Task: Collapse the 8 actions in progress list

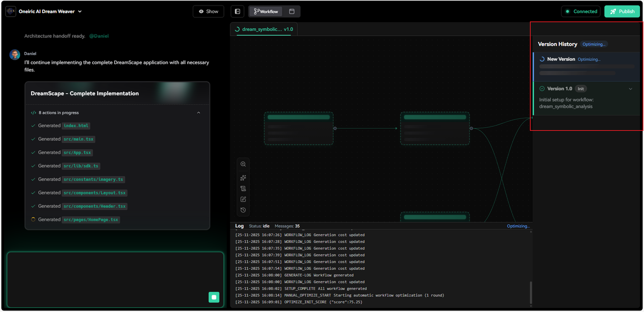Action: (199, 113)
